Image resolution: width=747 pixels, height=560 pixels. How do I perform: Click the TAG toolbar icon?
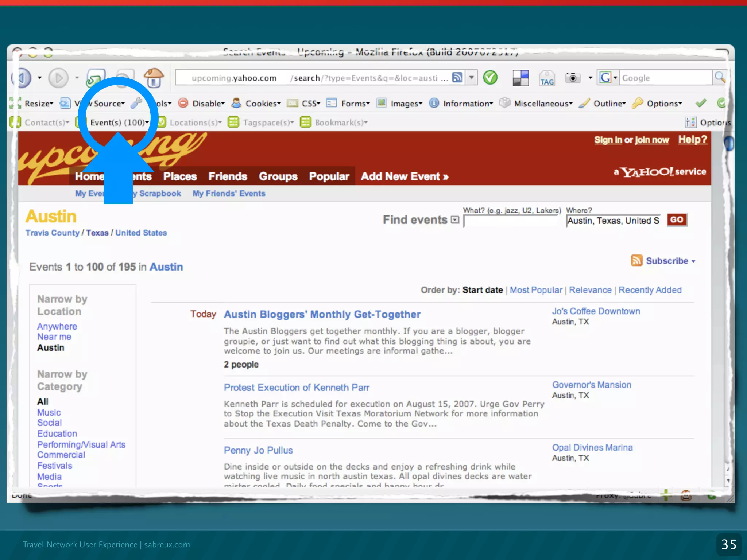(547, 78)
